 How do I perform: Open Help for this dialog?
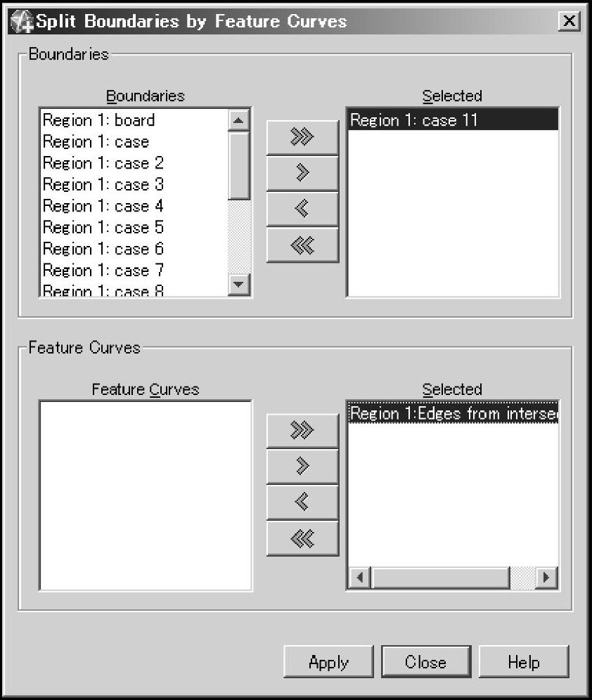coord(524,661)
